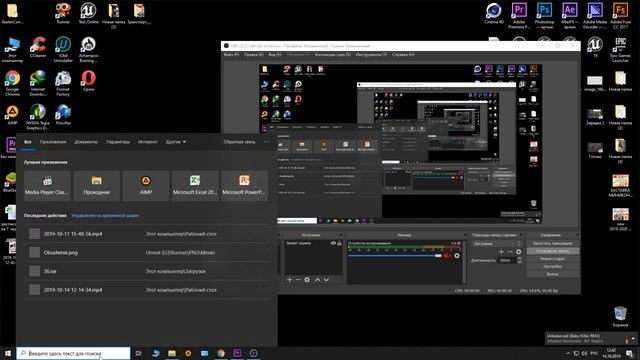Open scene transition type dropdown in OBS
The width and height of the screenshot is (640, 360).
(497, 244)
